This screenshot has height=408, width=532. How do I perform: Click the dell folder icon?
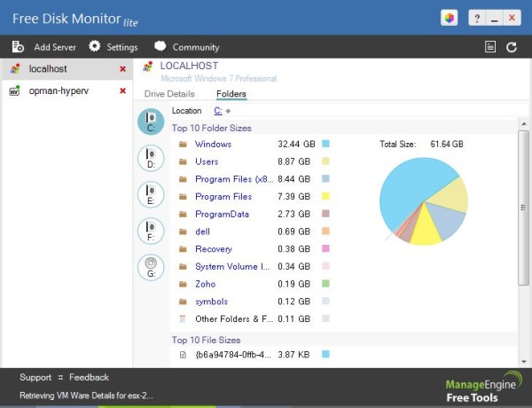click(x=183, y=231)
